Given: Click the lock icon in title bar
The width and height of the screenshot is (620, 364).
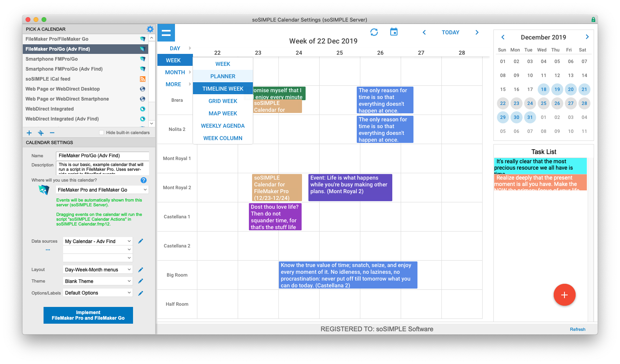Looking at the screenshot, I should click(x=594, y=20).
